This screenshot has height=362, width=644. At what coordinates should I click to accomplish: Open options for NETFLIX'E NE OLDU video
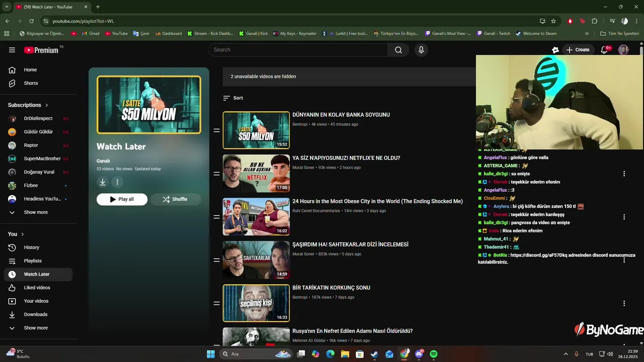pos(624,173)
